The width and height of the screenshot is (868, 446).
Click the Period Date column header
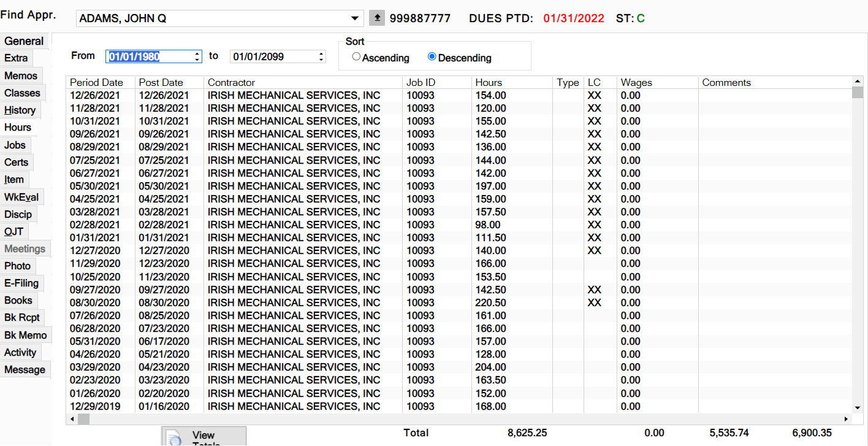click(97, 82)
